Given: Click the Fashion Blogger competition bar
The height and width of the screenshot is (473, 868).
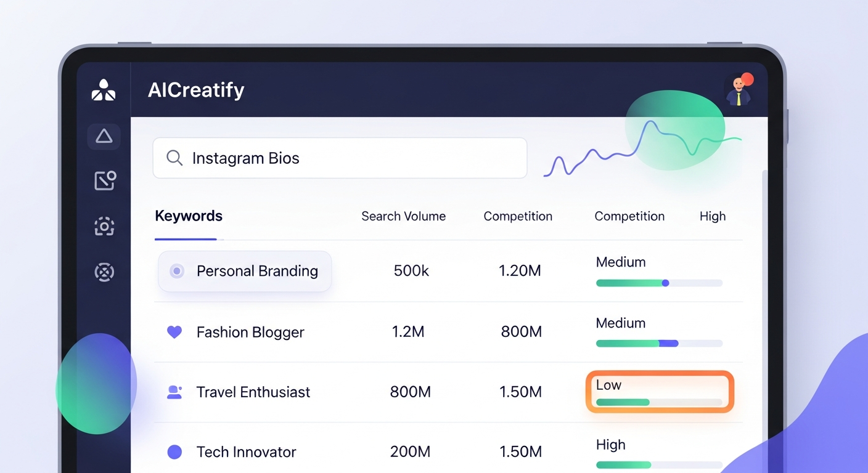Looking at the screenshot, I should pyautogui.click(x=659, y=343).
